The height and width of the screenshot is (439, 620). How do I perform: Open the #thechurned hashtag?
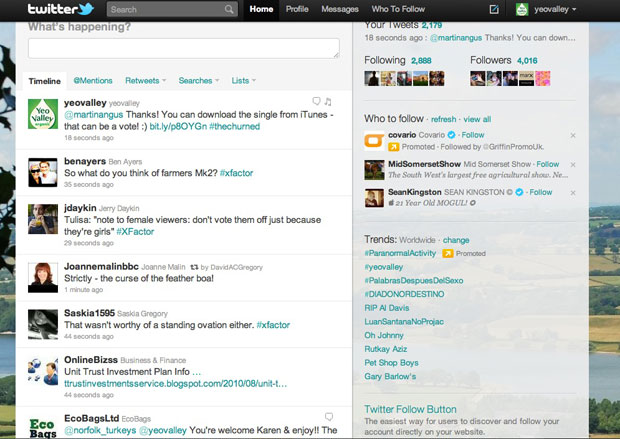coord(234,127)
